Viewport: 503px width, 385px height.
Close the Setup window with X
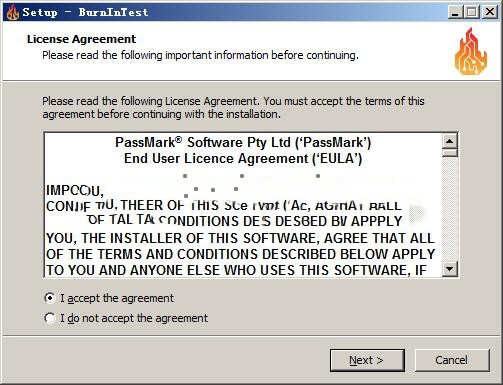[x=490, y=12]
